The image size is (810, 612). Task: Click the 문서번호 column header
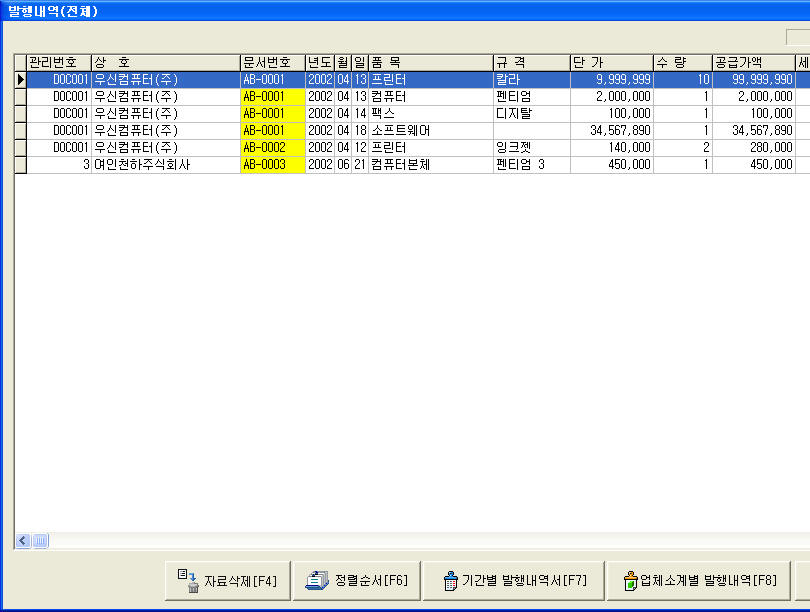(273, 62)
